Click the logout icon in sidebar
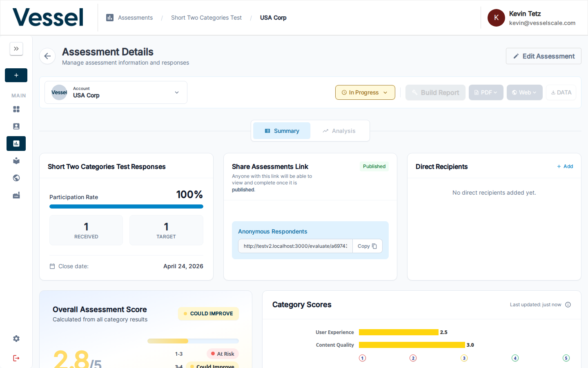Viewport: 588px width, 368px height. [x=16, y=358]
